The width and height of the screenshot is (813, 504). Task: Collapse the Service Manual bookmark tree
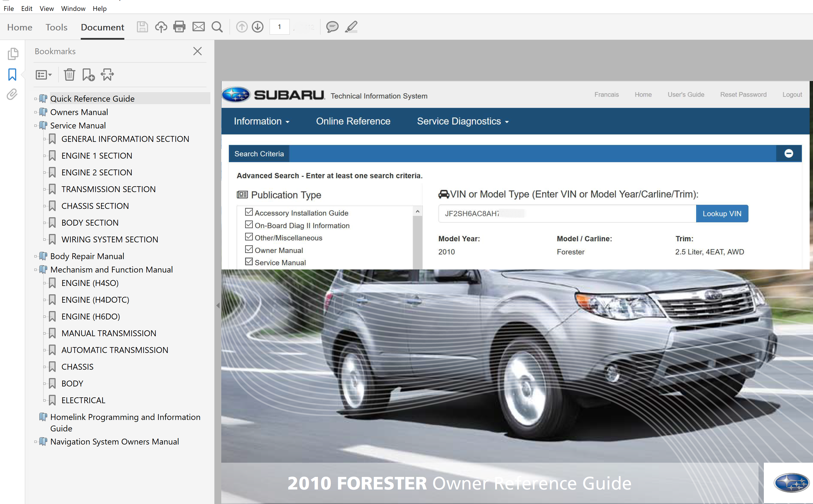coord(35,126)
